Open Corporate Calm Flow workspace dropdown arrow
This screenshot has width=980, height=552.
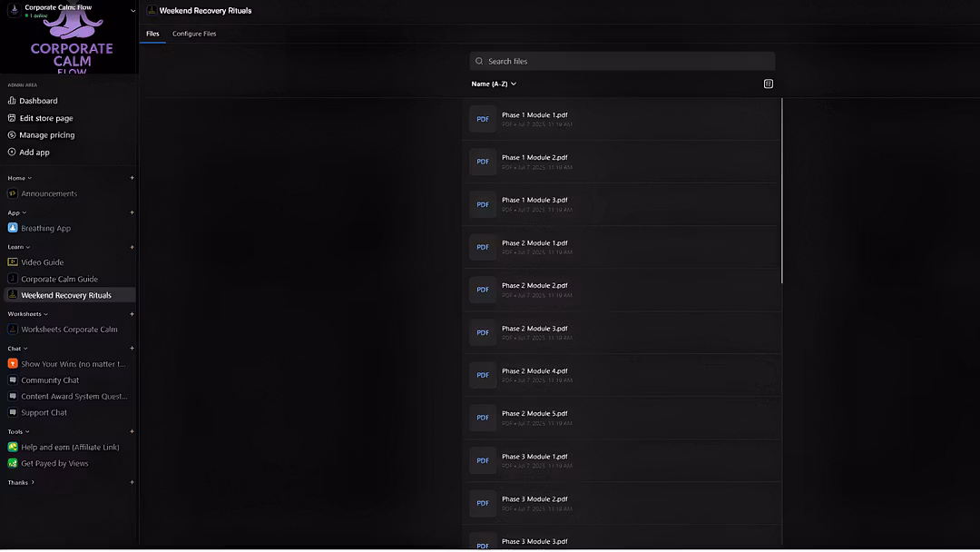point(132,11)
